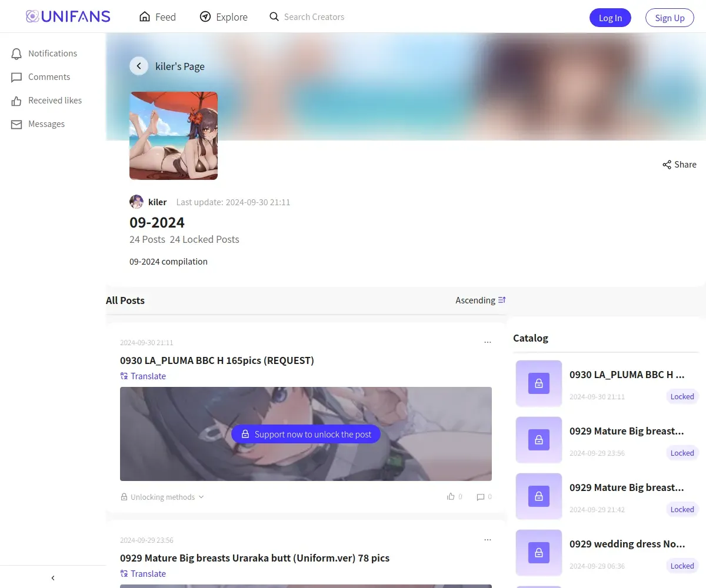
Task: Click the Search Creators field
Action: tap(314, 17)
